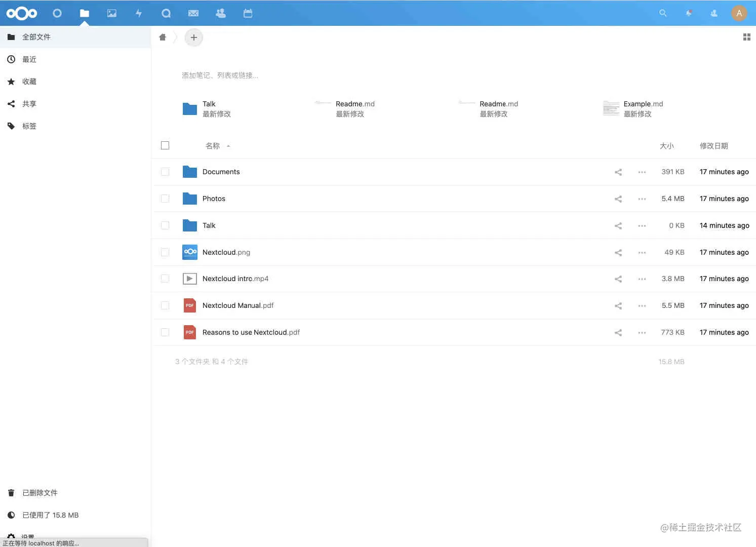
Task: Click the plus new file button
Action: 194,37
